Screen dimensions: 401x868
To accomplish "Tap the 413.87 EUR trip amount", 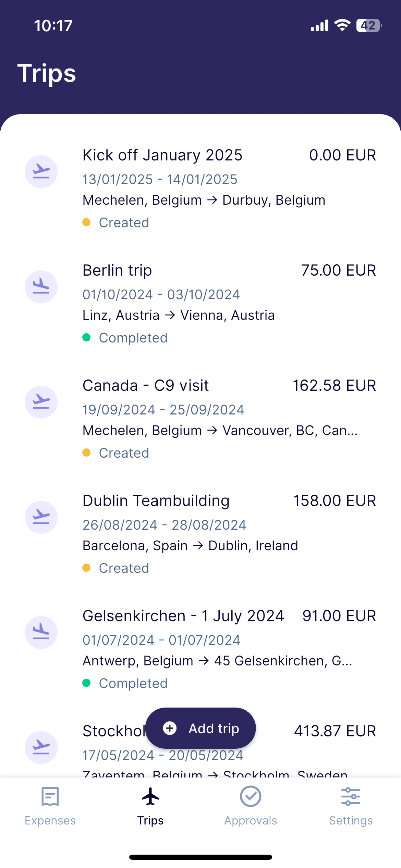I will coord(335,731).
